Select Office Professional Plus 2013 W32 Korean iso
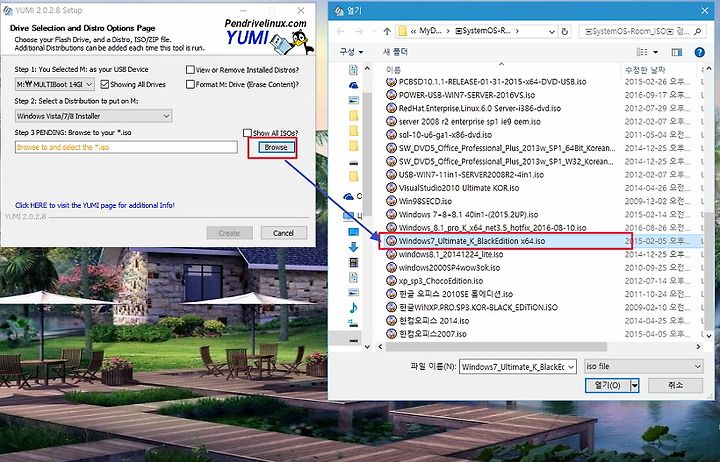 pyautogui.click(x=506, y=162)
